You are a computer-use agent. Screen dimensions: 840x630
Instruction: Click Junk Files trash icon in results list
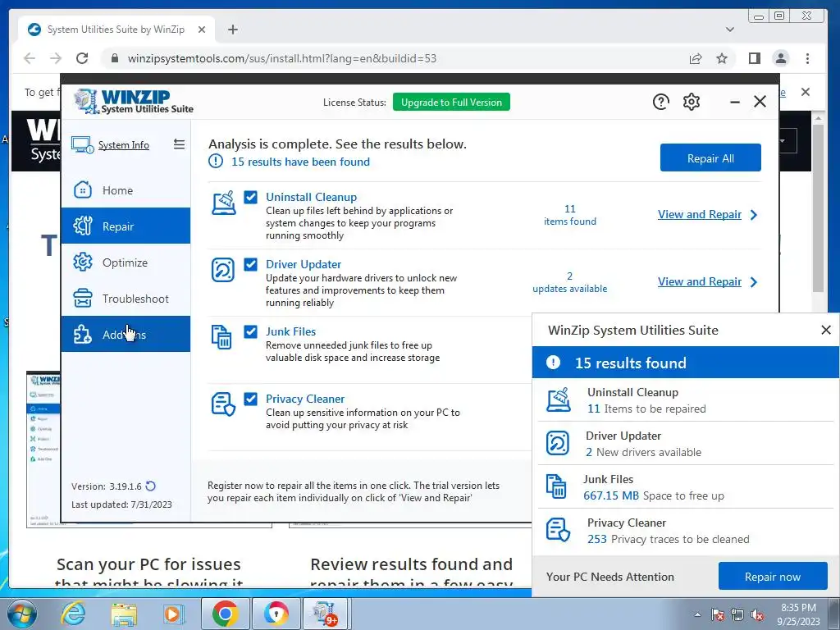click(221, 337)
